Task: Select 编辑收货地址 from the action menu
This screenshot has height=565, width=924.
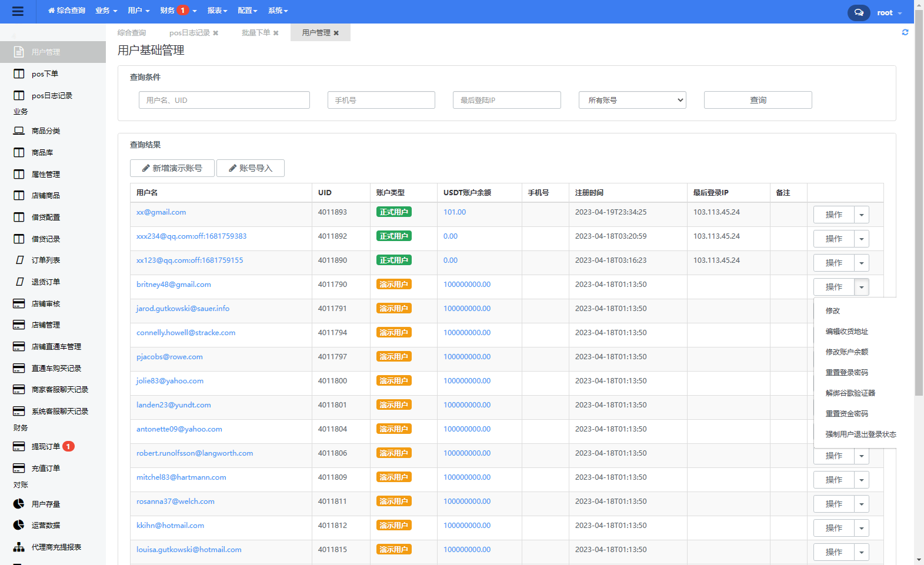Action: point(847,331)
